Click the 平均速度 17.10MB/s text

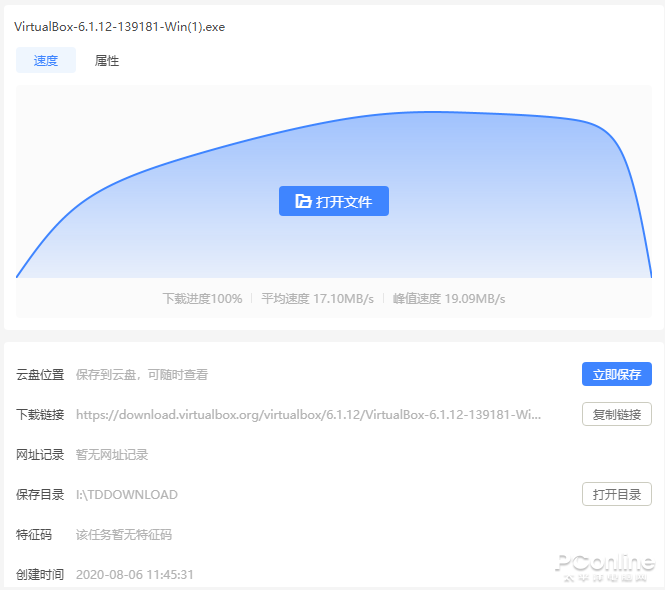(x=318, y=299)
